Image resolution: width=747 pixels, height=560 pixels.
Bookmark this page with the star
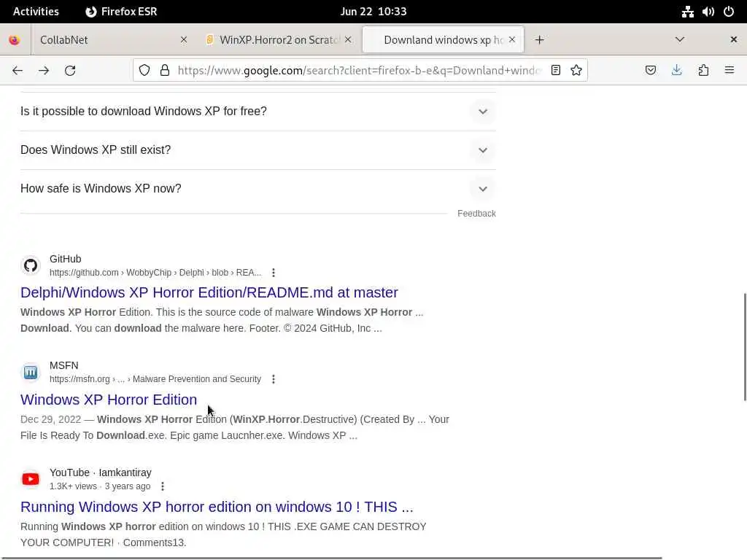[x=576, y=71]
